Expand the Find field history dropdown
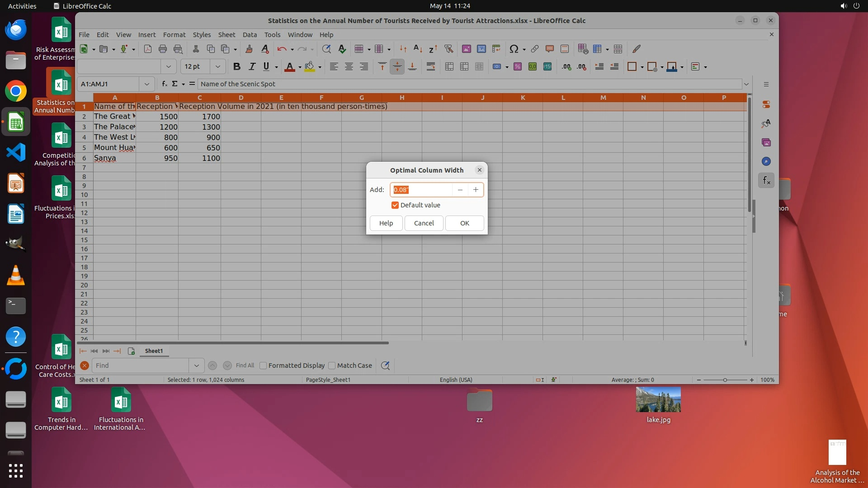This screenshot has height=488, width=868. coord(196,366)
